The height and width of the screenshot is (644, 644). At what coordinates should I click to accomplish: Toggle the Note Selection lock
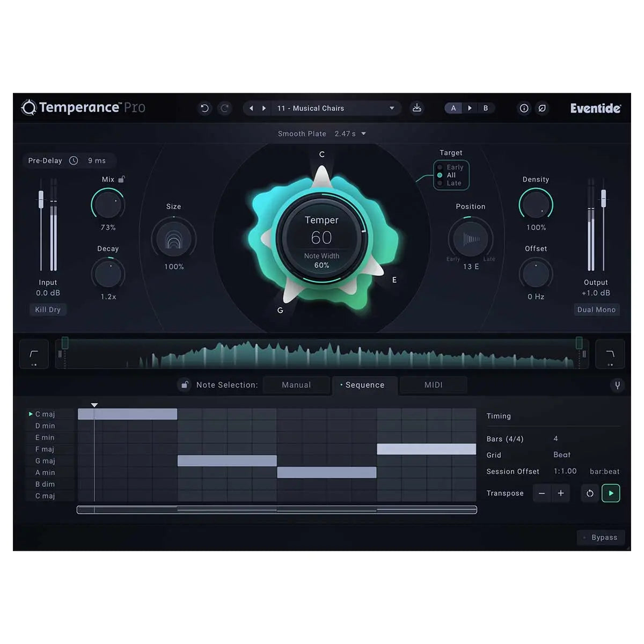[x=185, y=385]
